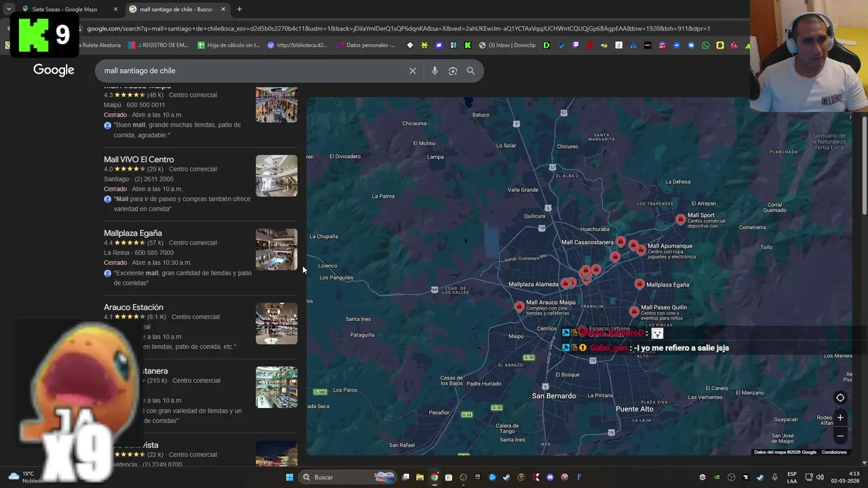This screenshot has width=868, height=488.
Task: Click the magnifier search submit icon
Action: tap(471, 70)
